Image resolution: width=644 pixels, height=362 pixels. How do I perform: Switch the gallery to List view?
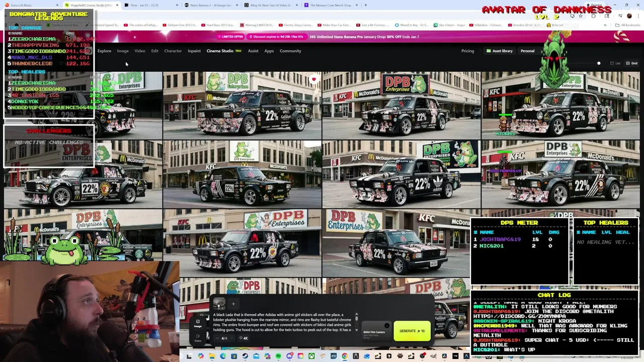(x=615, y=63)
